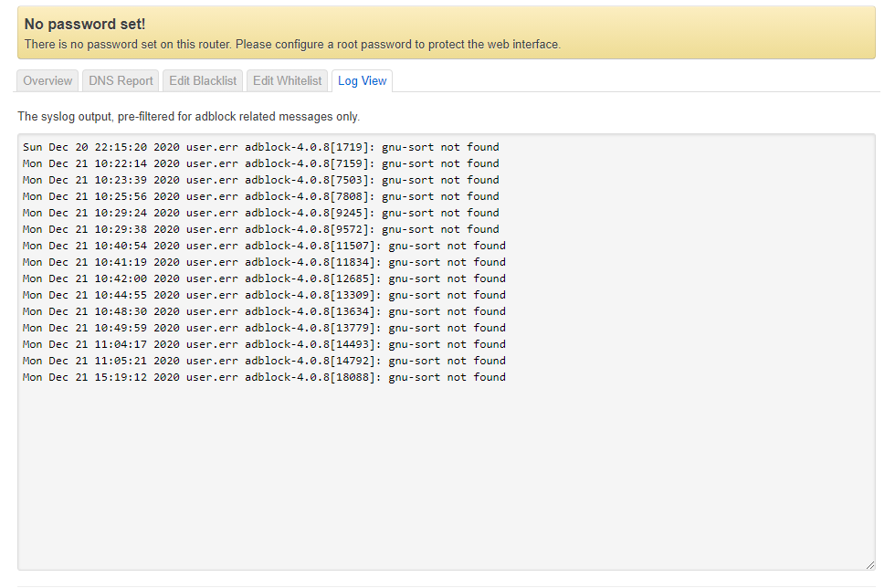Image resolution: width=895 pixels, height=588 pixels.
Task: Click the last log line at 15:19:12
Action: pos(264,377)
